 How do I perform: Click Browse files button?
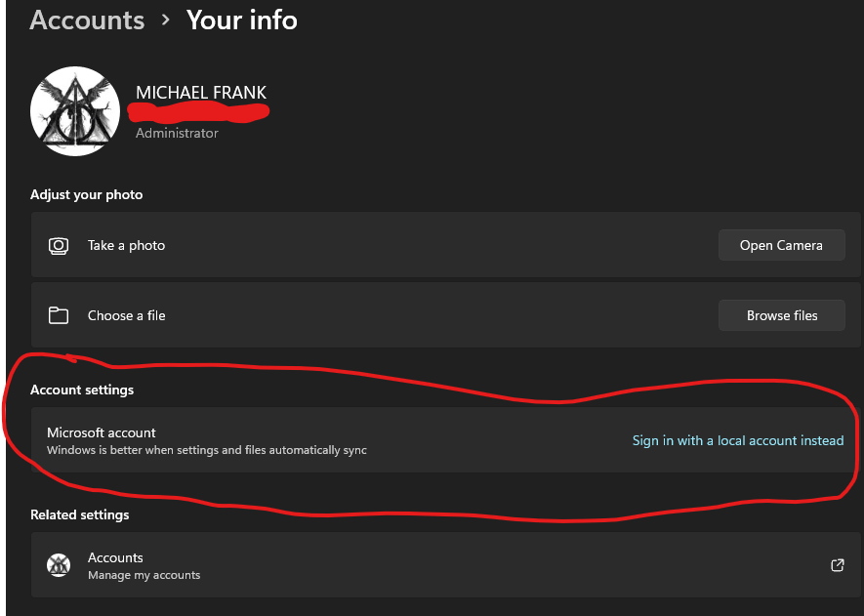(x=781, y=315)
